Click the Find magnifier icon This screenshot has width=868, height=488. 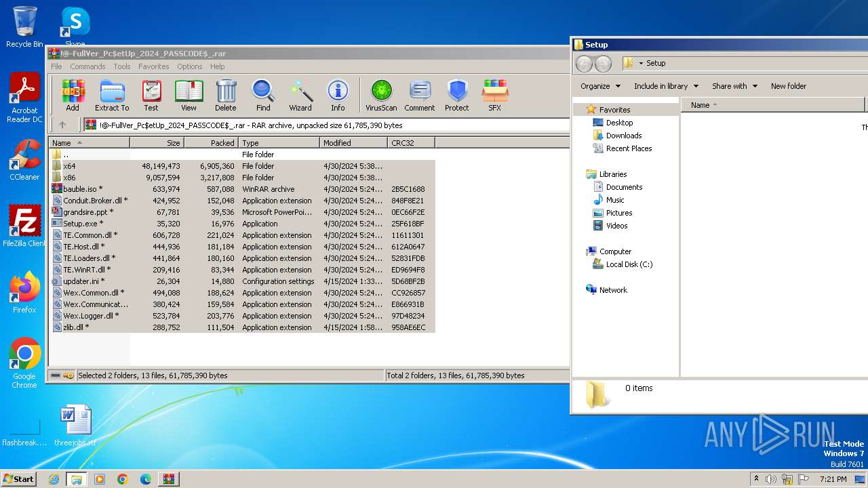pyautogui.click(x=263, y=96)
